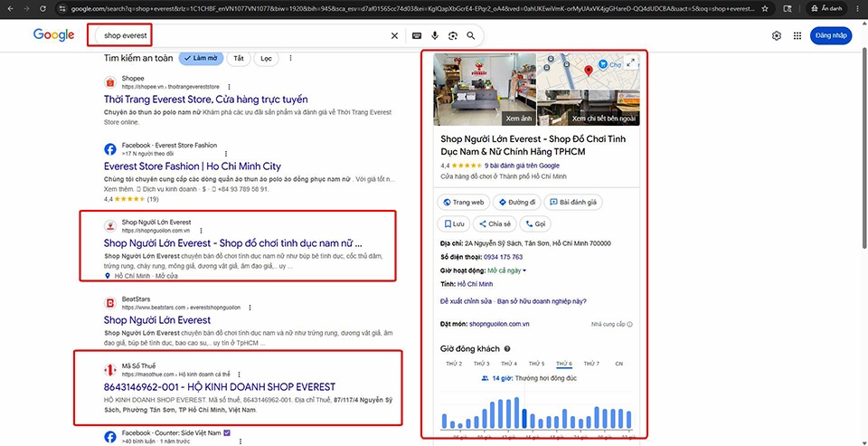Open Google settings gear icon
The width and height of the screenshot is (868, 446).
pos(777,36)
